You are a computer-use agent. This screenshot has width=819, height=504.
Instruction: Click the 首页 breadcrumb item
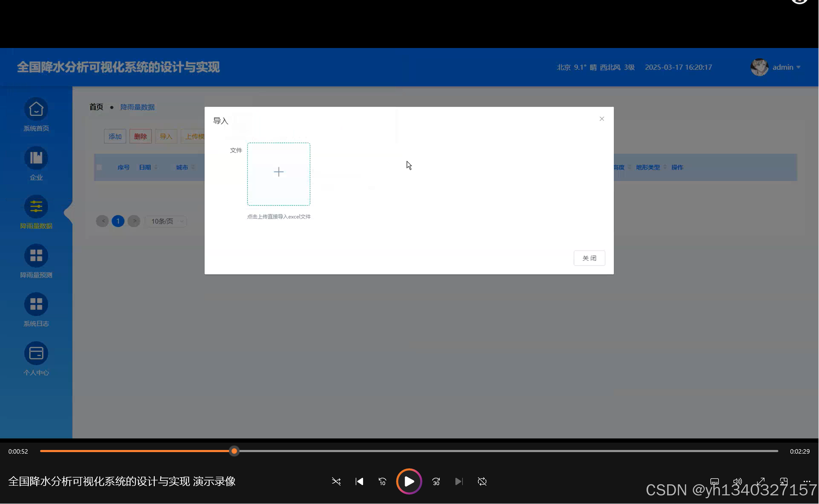96,107
